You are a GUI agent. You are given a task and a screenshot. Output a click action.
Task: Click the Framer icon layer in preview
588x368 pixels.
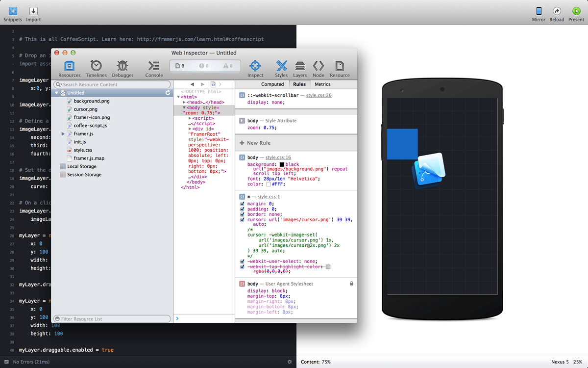(x=429, y=170)
